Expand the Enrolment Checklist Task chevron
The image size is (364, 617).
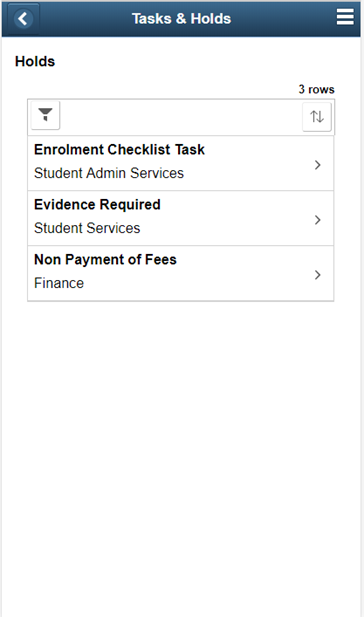318,165
